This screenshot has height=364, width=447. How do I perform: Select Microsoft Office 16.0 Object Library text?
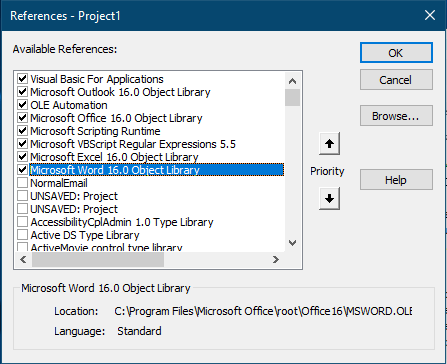click(x=116, y=118)
